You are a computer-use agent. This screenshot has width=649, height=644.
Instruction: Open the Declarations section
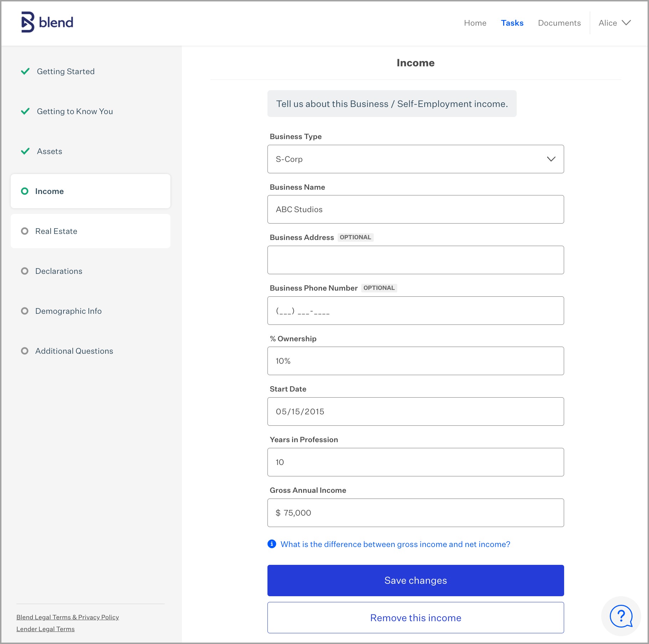(x=59, y=271)
